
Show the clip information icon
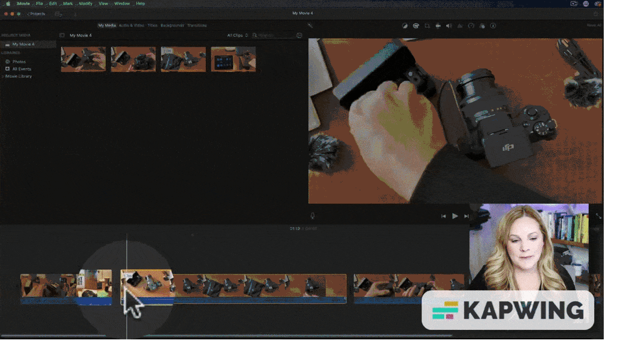[x=493, y=26]
